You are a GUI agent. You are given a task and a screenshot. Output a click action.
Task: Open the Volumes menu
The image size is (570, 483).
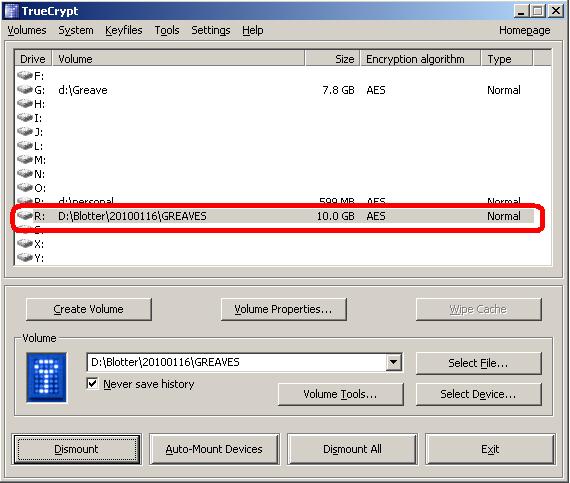pyautogui.click(x=27, y=30)
